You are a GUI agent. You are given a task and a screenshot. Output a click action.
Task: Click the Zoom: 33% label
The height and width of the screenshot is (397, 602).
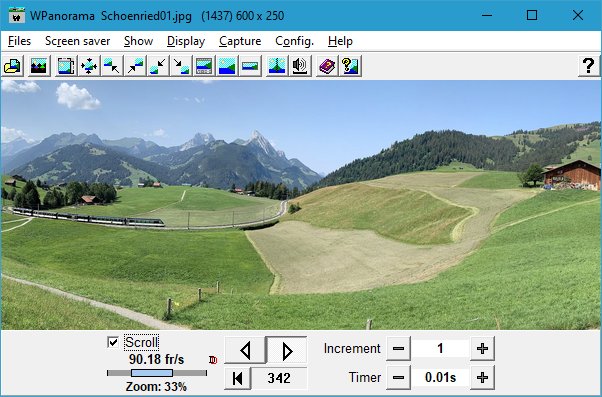[156, 387]
